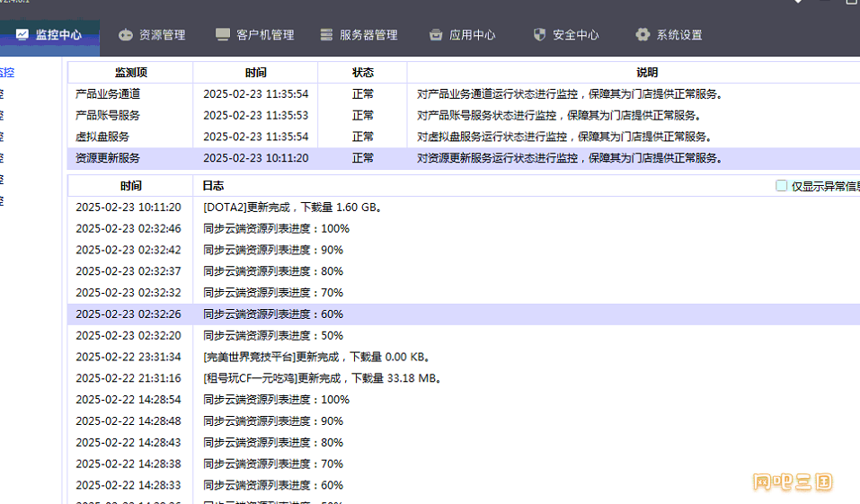Click description text of 产品账号服务 row
This screenshot has height=504, width=860.
[559, 115]
